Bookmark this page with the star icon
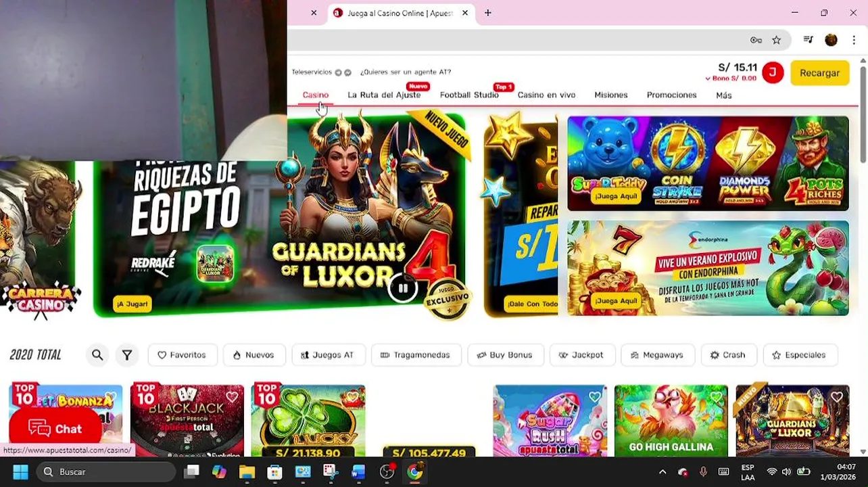868x487 pixels. (x=777, y=41)
